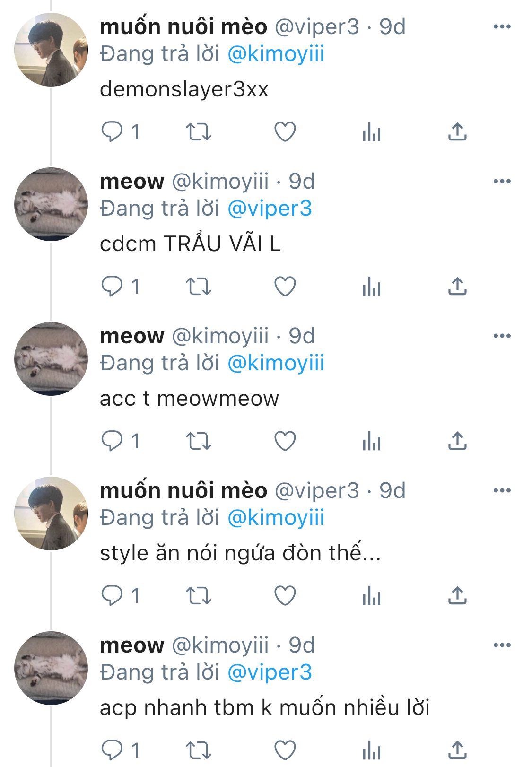View analytics for "style ăn nói" tweet
532x767 pixels.
(371, 596)
